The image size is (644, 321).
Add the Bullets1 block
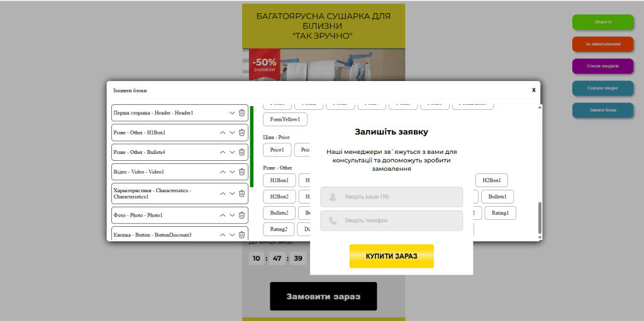[x=497, y=197]
